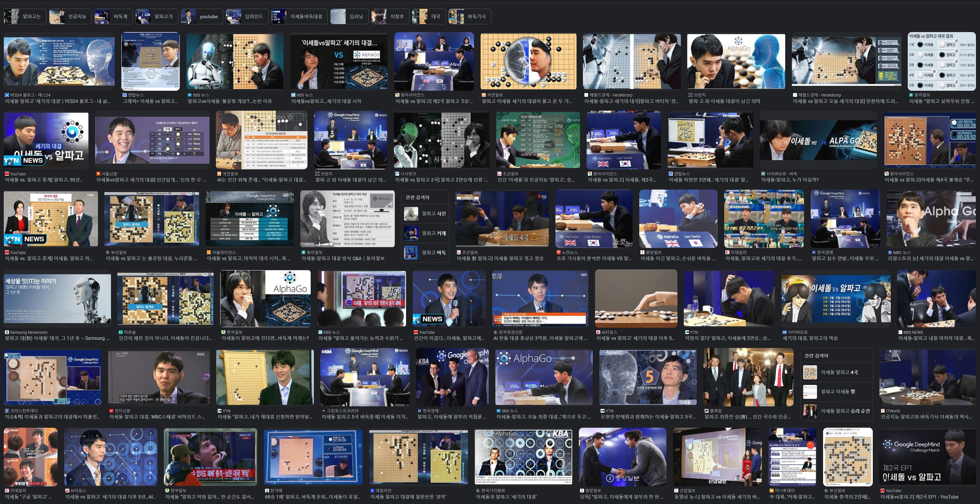Open related search 알파고 바둑
Viewport: 980px width, 504px height.
click(425, 253)
